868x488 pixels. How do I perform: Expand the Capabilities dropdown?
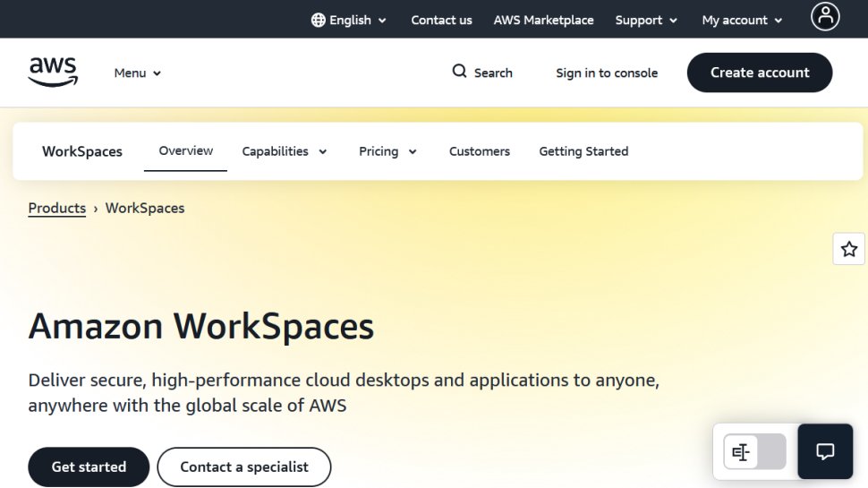(284, 151)
